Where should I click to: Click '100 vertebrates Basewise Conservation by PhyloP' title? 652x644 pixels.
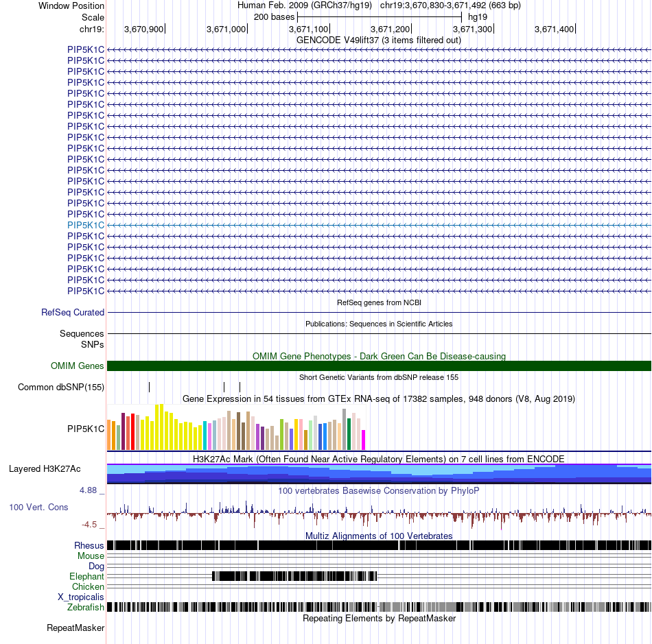coord(379,490)
